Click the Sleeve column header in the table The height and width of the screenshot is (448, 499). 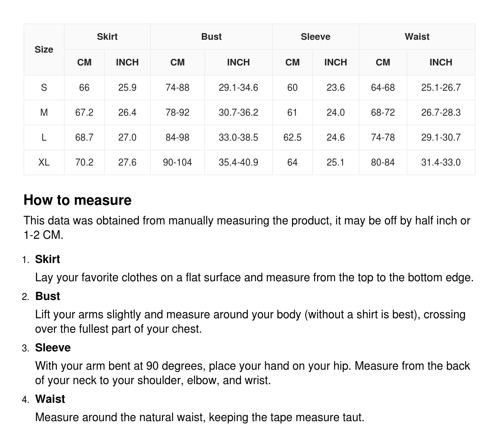(x=315, y=37)
